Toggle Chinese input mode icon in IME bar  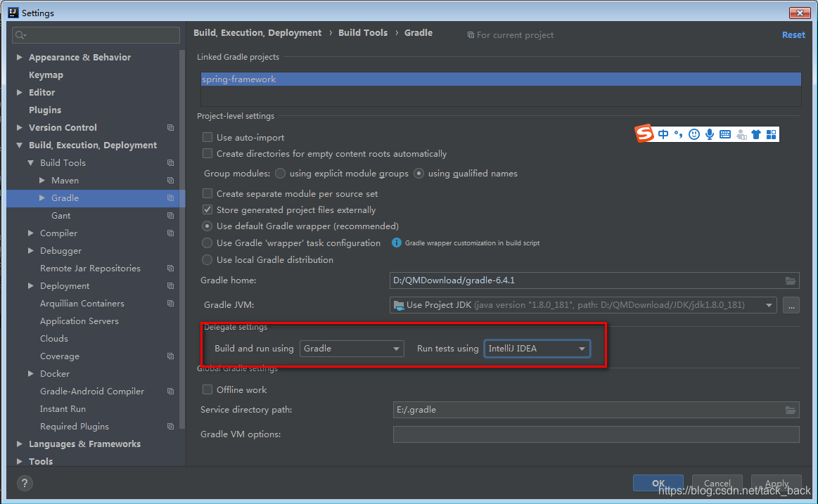point(663,134)
